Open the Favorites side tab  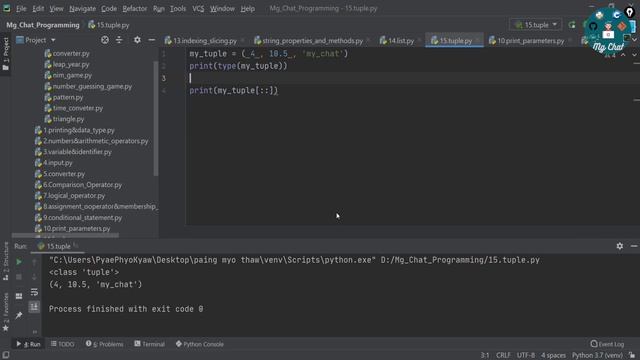[x=5, y=312]
